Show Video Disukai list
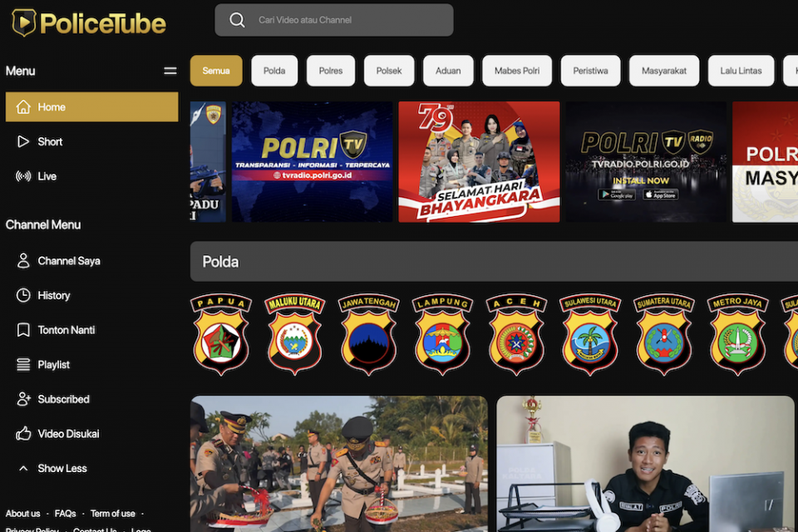Image resolution: width=798 pixels, height=532 pixels. [x=68, y=434]
